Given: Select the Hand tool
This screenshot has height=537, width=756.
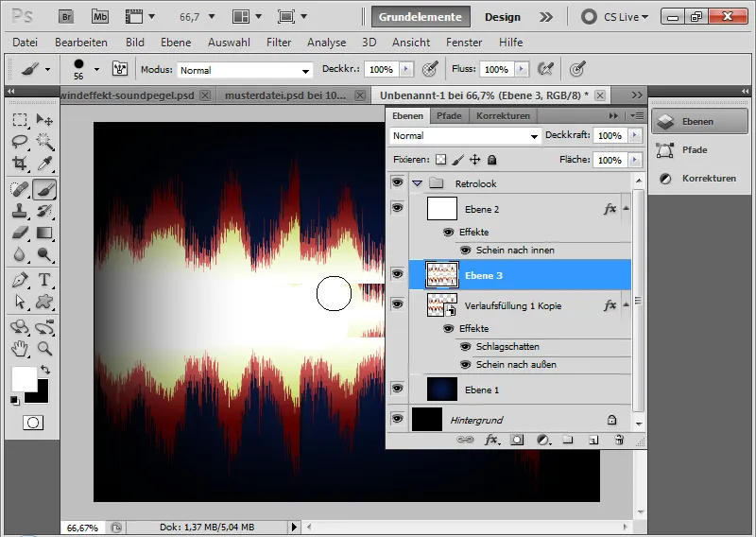Looking at the screenshot, I should tap(20, 348).
